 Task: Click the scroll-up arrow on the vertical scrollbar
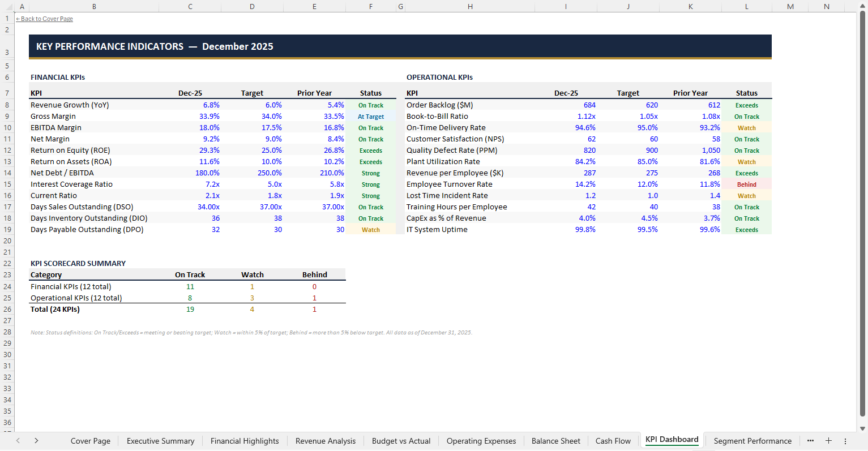pyautogui.click(x=862, y=5)
